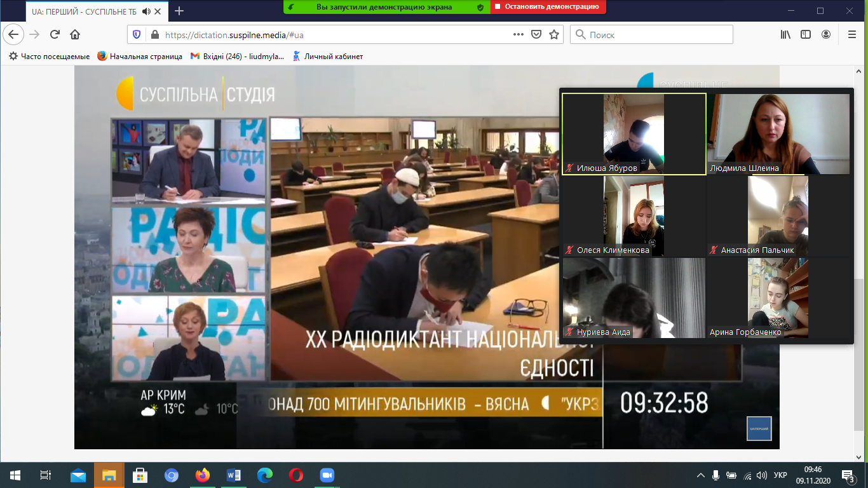Click the forward navigation arrow
This screenshot has height=488, width=868.
tap(34, 34)
